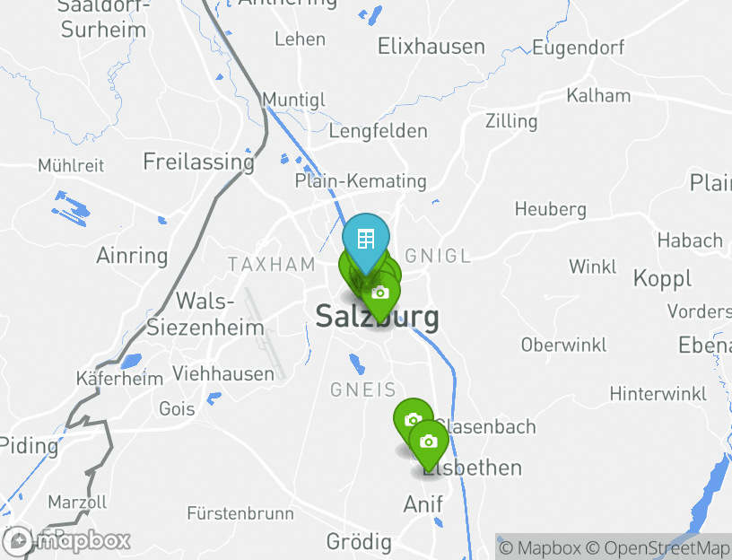732x560 pixels.
Task: Click the TAXHAM district label
Action: coord(272,265)
